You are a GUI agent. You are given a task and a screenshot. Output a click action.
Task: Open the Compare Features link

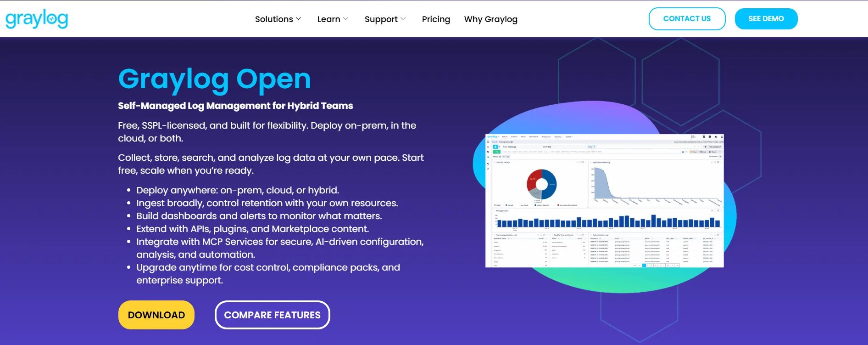[x=272, y=315]
